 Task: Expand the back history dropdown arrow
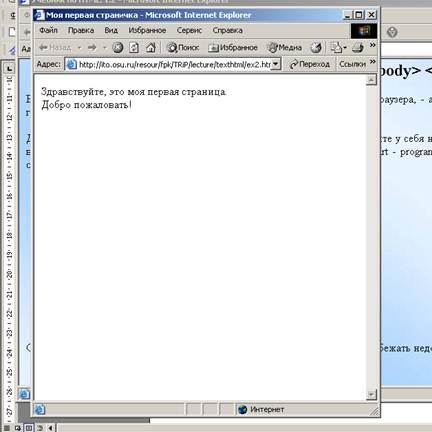pyautogui.click(x=79, y=48)
